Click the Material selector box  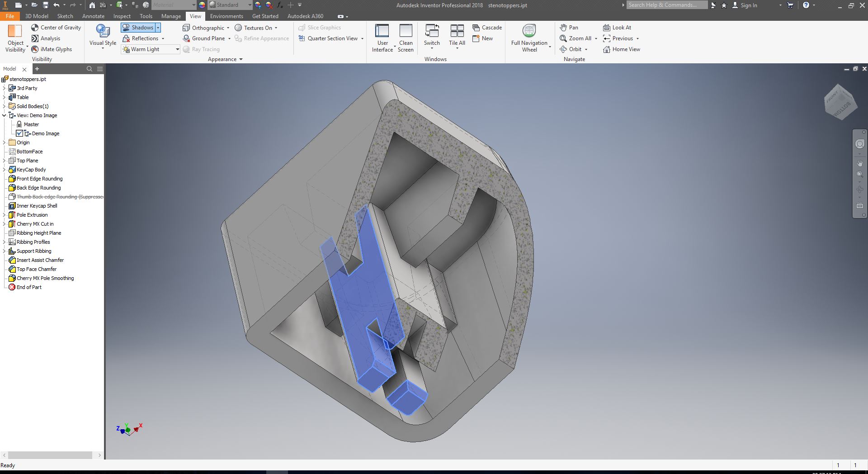(x=174, y=5)
